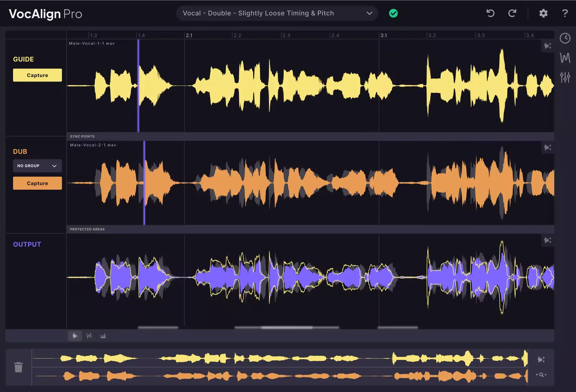Toggle the green processed status checkmark

(393, 13)
